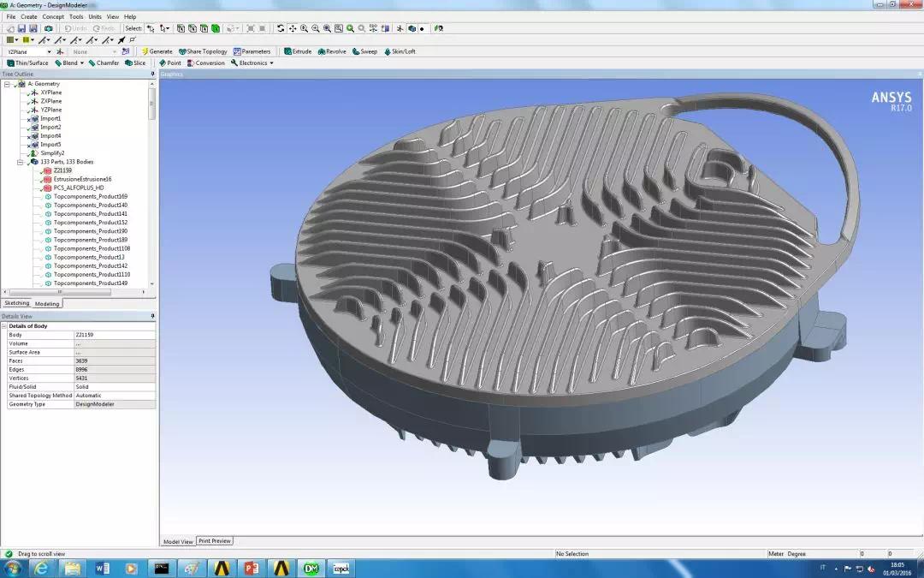This screenshot has width=924, height=578.
Task: Collapse the 133 Parts, 133 Bodies node
Action: pos(20,162)
